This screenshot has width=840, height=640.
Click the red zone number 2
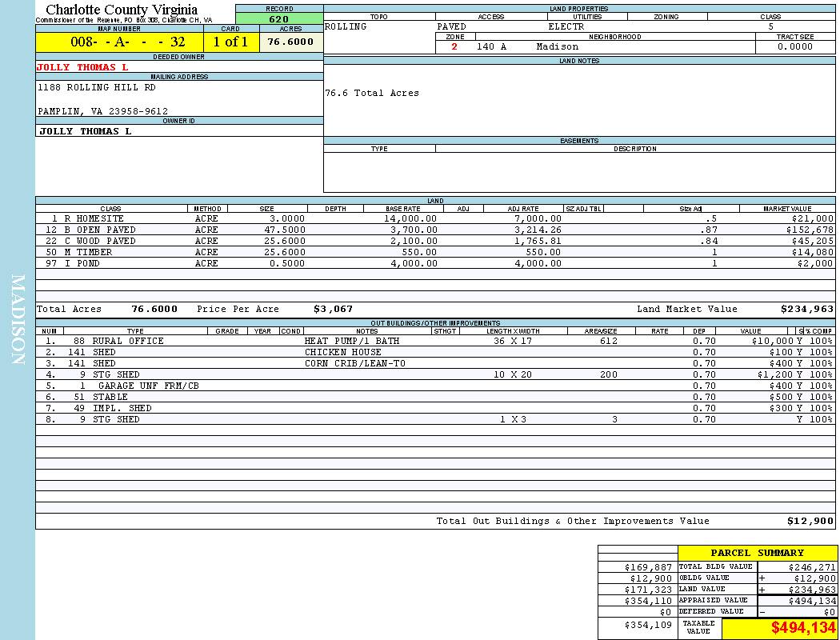click(454, 46)
